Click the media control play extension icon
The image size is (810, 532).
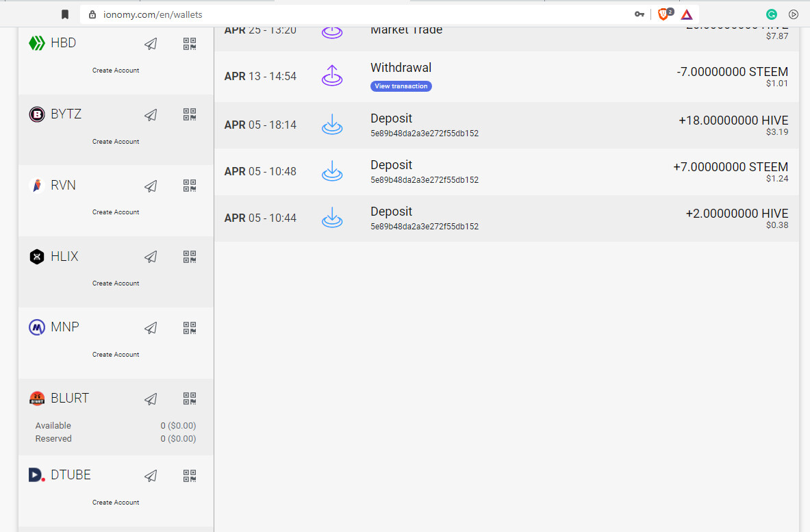click(x=794, y=14)
